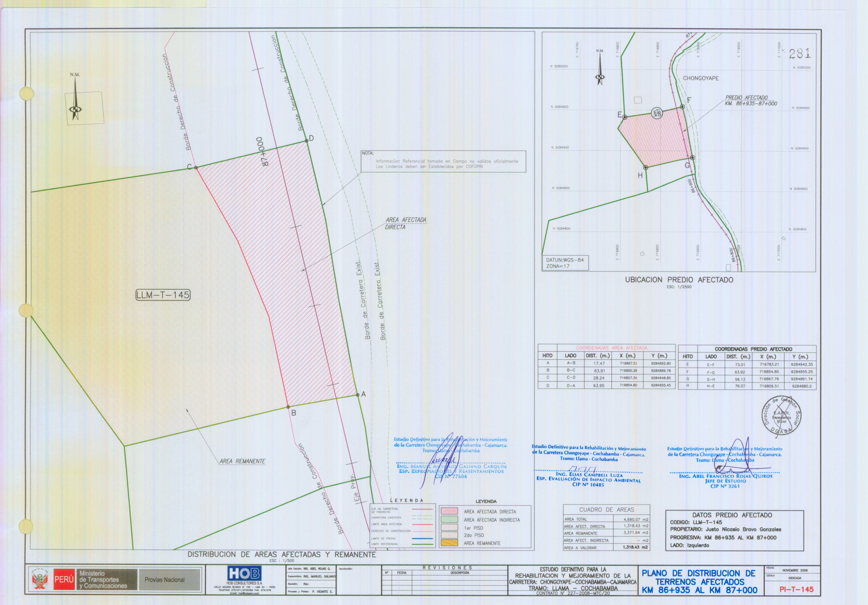This screenshot has width=868, height=605.
Task: Click the 1er Piso legend swatch
Action: pyautogui.click(x=449, y=528)
